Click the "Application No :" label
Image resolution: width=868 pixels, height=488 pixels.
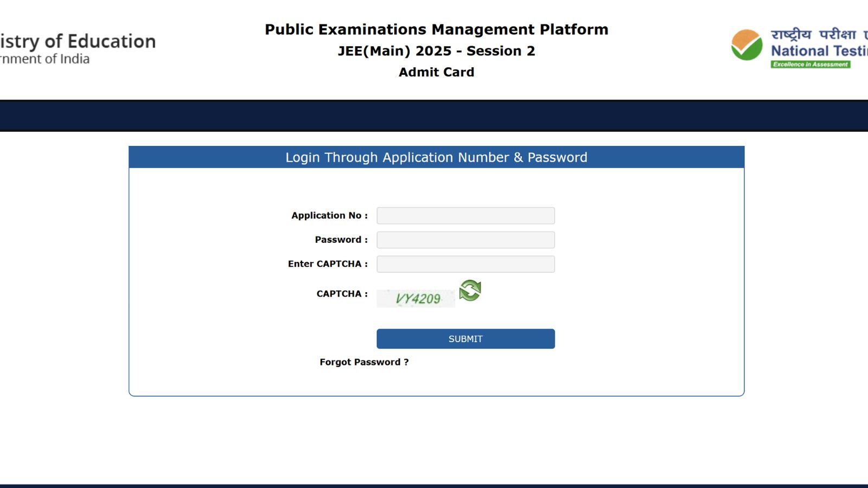[329, 216]
